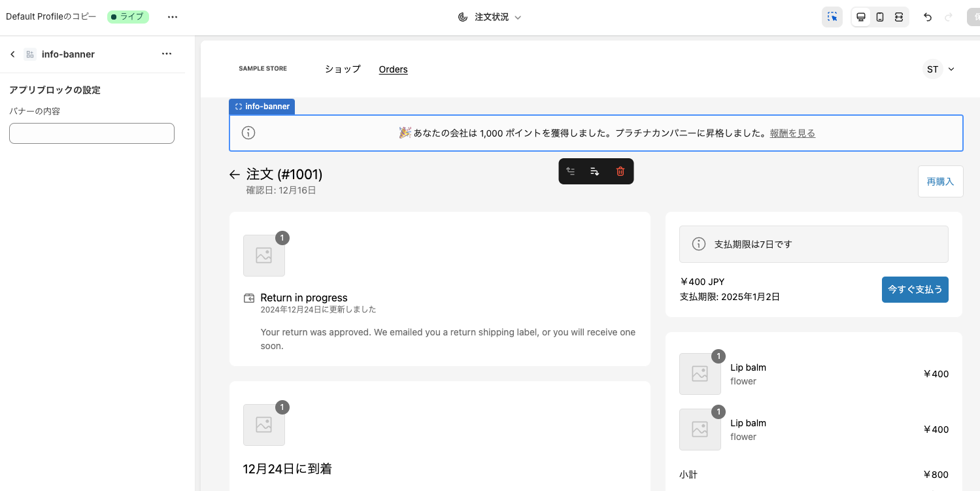Click the product thumbnail above Return in progress
The width and height of the screenshot is (980, 491).
(x=264, y=256)
